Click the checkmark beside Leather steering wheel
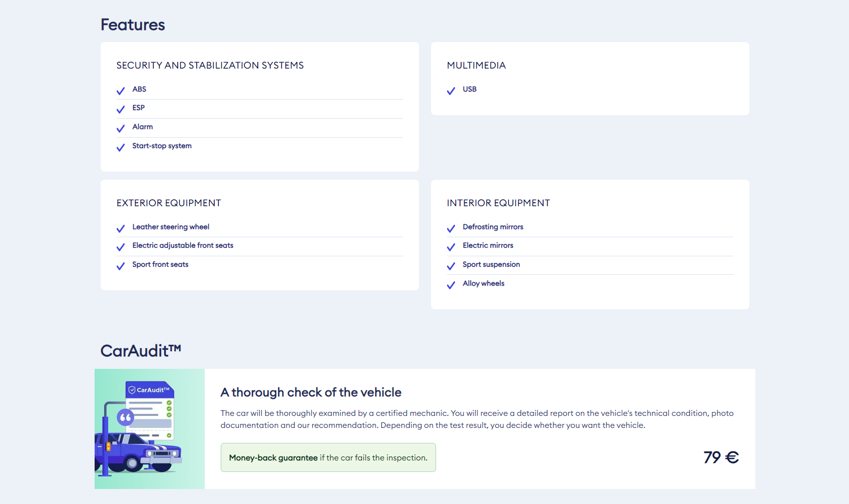849x504 pixels. [x=121, y=228]
